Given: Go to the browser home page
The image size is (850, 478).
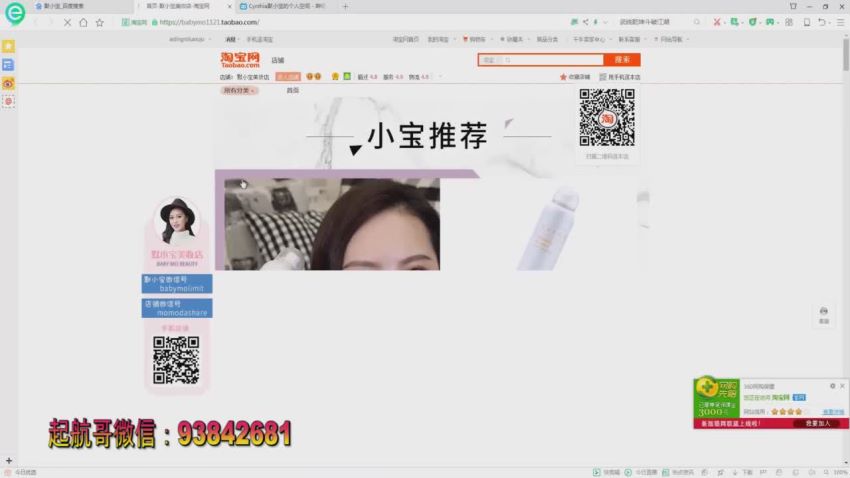Looking at the screenshot, I should [x=83, y=22].
